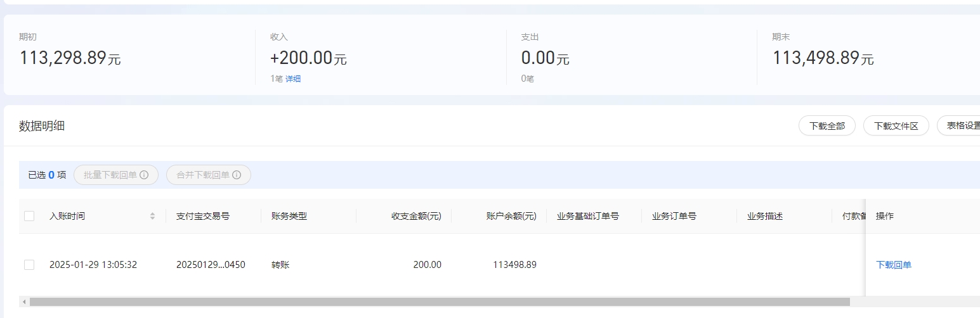Open the 详细 link under 收入
This screenshot has width=980, height=318.
tap(293, 79)
